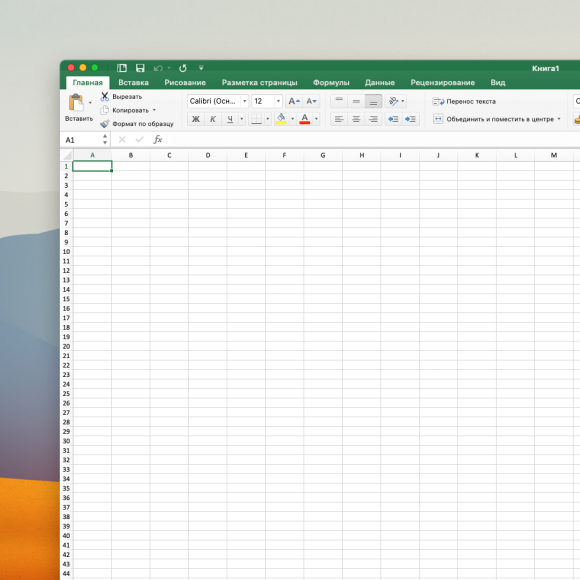Open the Рецензирование tab

click(x=442, y=82)
